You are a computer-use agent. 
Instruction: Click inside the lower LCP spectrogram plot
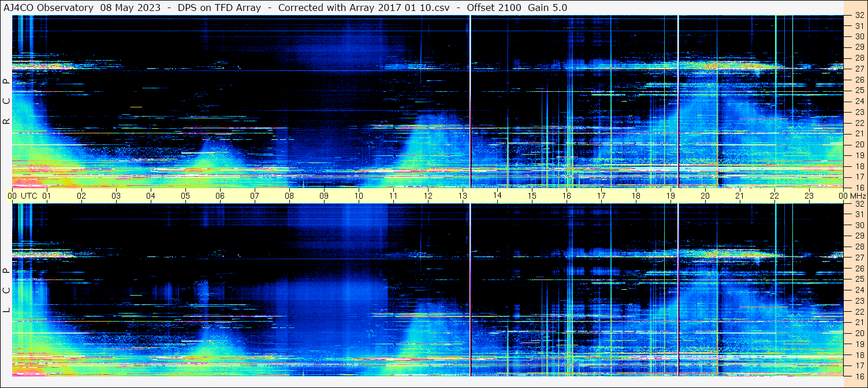428,290
